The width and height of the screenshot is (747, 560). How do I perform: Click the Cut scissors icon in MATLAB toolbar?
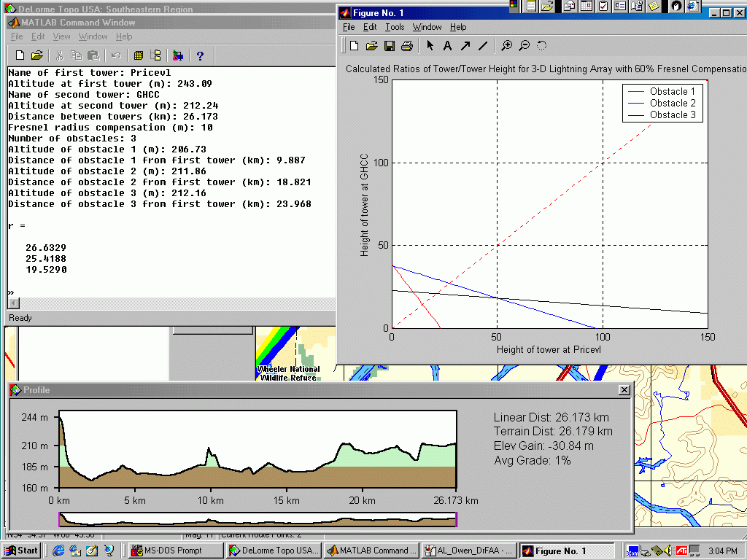click(60, 55)
